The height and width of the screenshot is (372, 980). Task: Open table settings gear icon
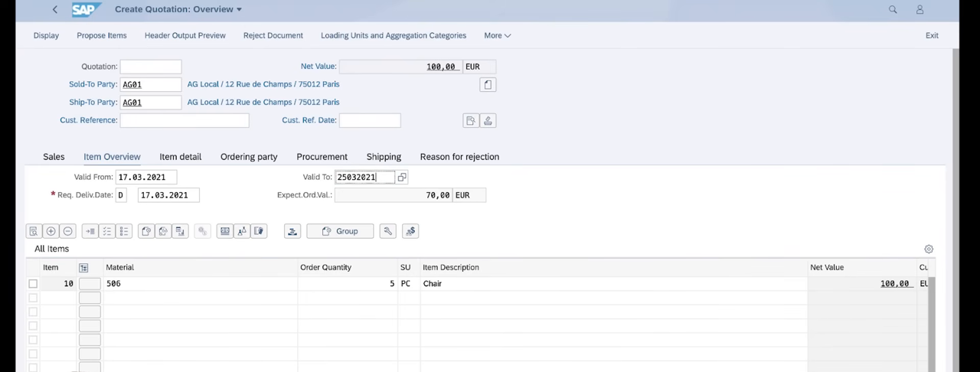[x=929, y=249]
